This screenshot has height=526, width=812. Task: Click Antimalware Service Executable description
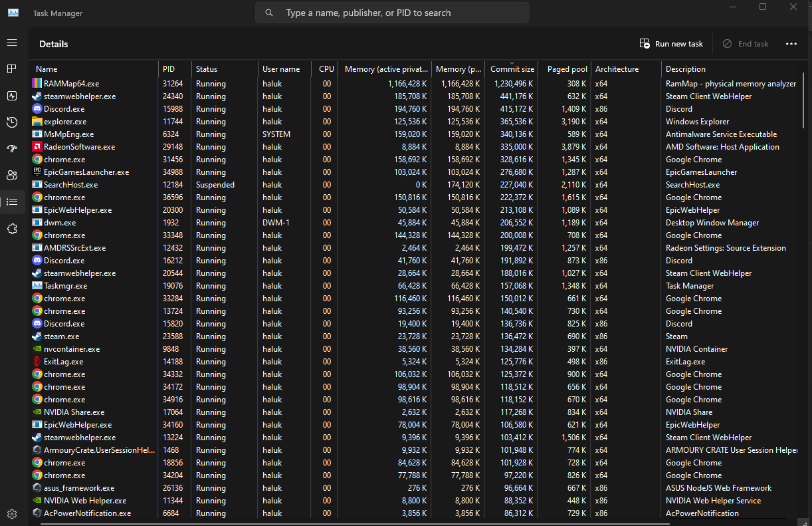point(722,134)
